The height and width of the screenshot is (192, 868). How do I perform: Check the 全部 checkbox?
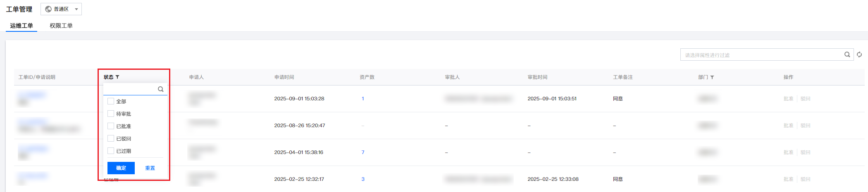tap(111, 101)
